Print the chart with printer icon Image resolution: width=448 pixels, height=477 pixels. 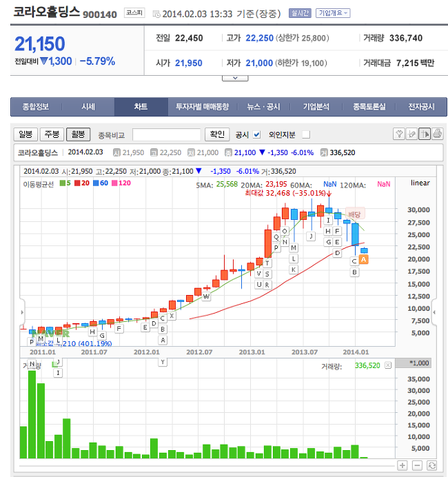437,134
